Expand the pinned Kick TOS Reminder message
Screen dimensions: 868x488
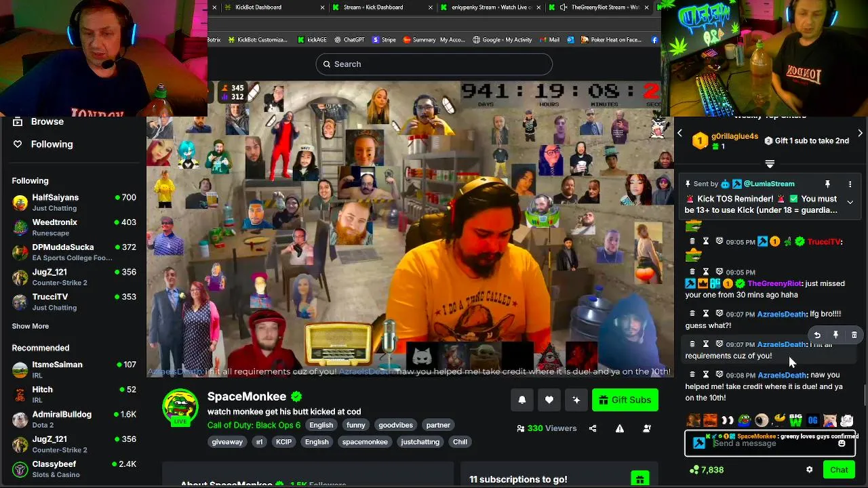850,202
